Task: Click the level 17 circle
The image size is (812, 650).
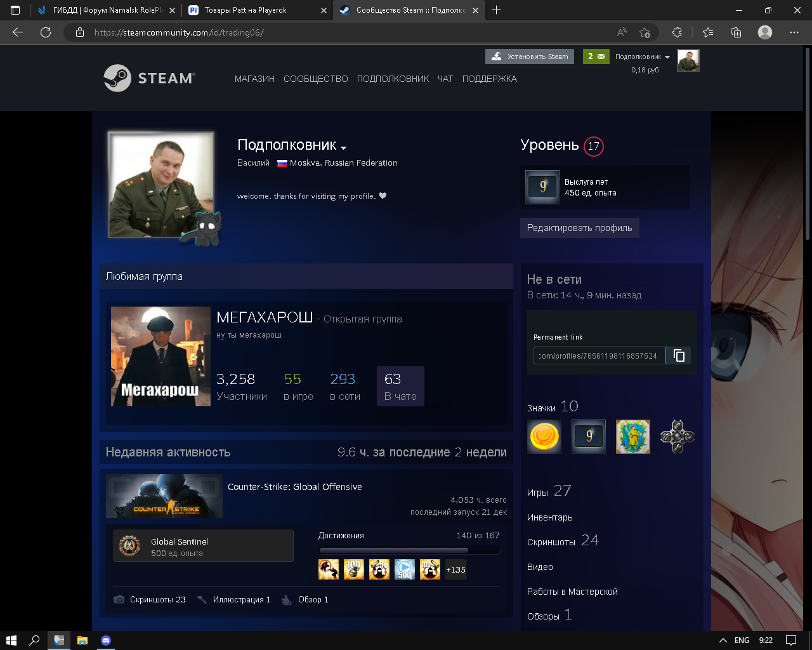Action: click(594, 146)
